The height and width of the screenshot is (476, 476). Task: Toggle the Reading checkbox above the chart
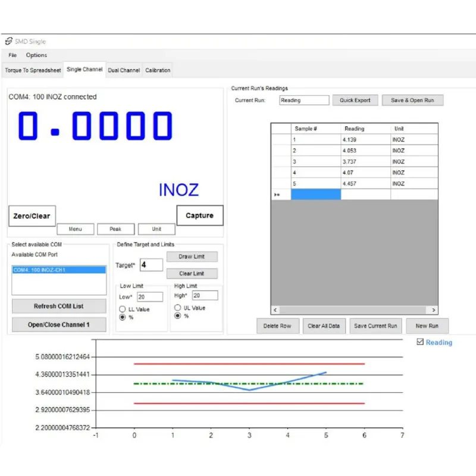click(419, 342)
